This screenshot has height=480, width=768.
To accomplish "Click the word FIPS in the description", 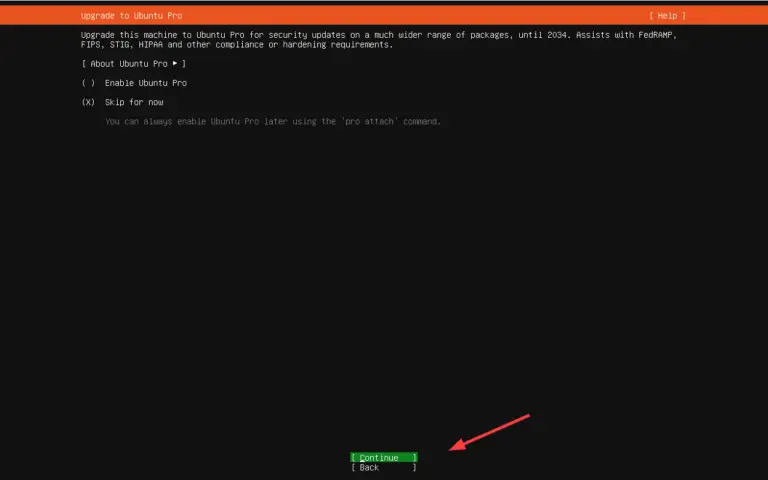I will (91, 45).
